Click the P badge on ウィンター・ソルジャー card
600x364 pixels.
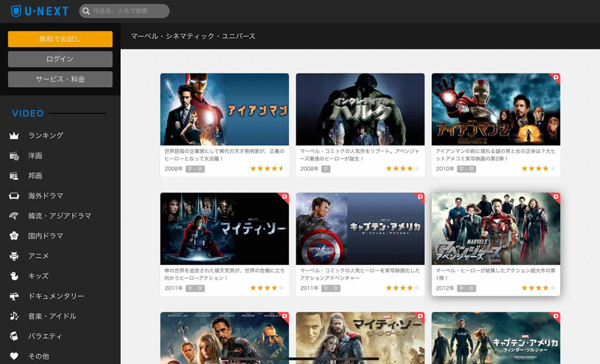[556, 316]
